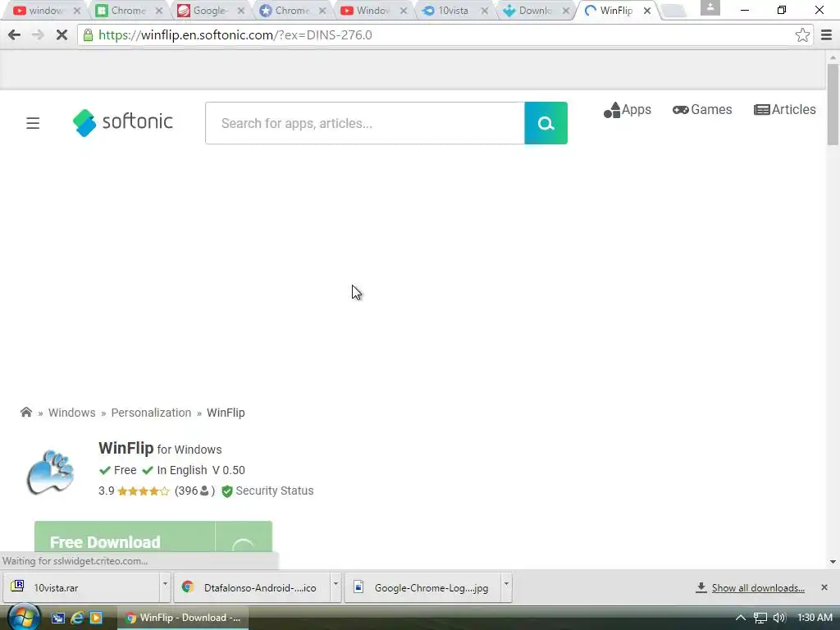Click the Personalization breadcrumb link
840x630 pixels.
pos(151,413)
